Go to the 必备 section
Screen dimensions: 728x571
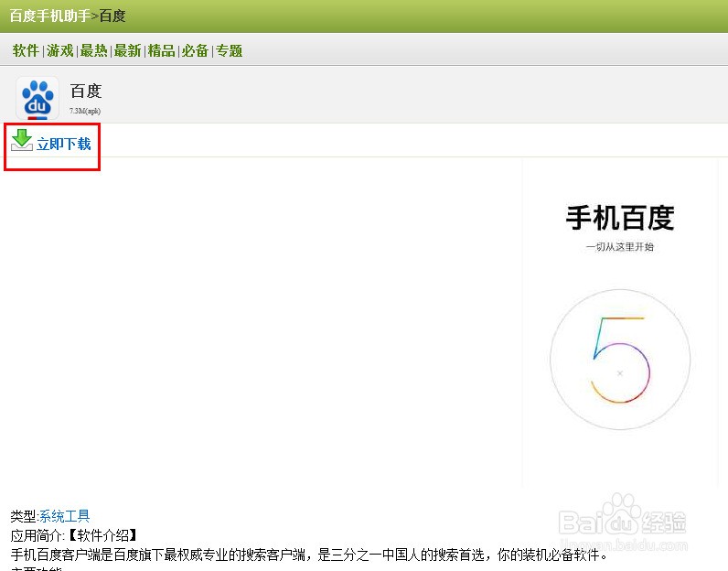click(195, 50)
